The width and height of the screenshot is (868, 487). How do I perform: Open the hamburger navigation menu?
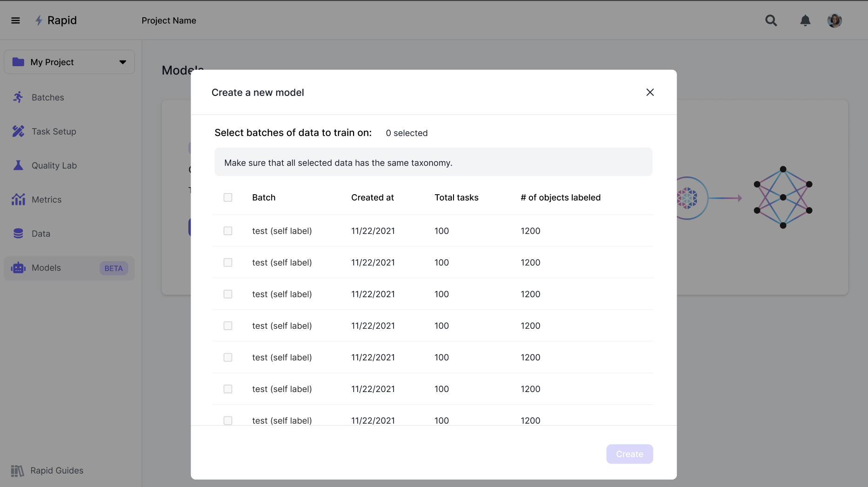click(15, 20)
